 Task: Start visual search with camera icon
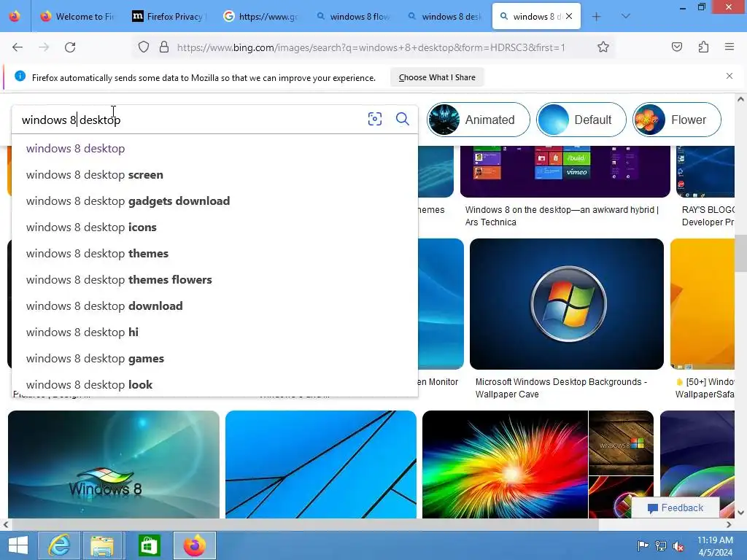[x=375, y=119]
